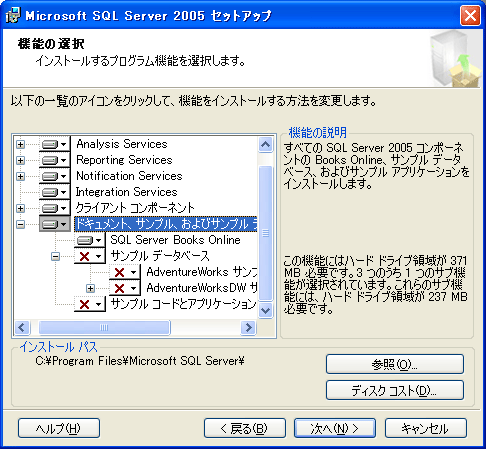Click the install path C:¥Program Files¥Microsoft SQL Server¥

coord(140,361)
